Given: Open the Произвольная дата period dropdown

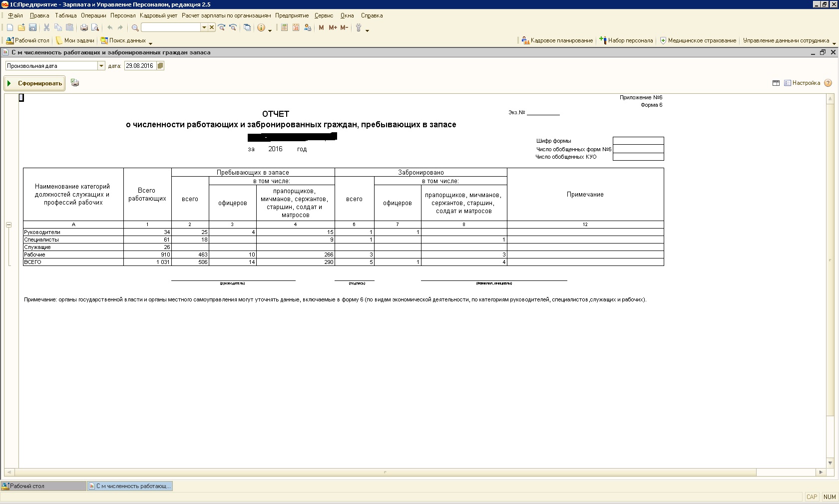Looking at the screenshot, I should tap(101, 66).
